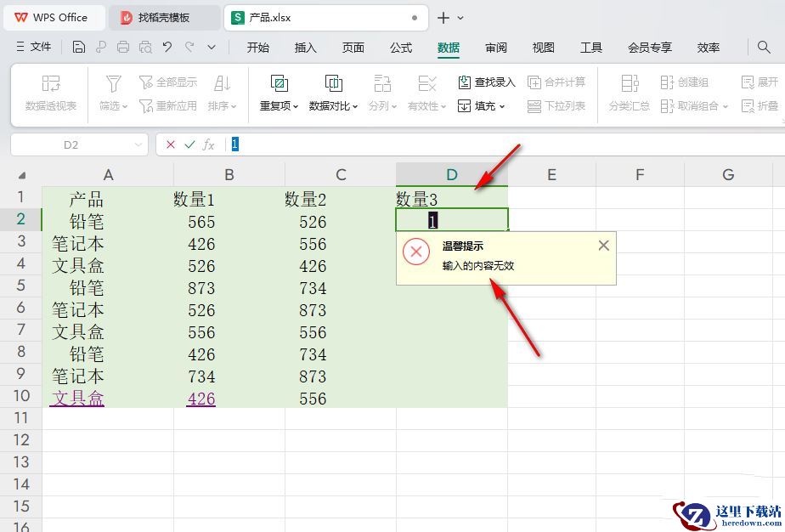Click 下拉列表 dropdown list button

tap(556, 105)
